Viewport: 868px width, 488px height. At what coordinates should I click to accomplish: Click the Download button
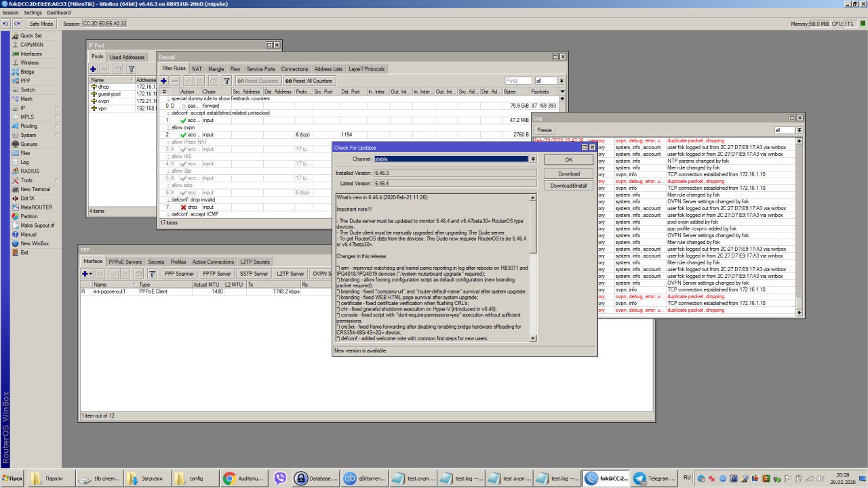(568, 174)
